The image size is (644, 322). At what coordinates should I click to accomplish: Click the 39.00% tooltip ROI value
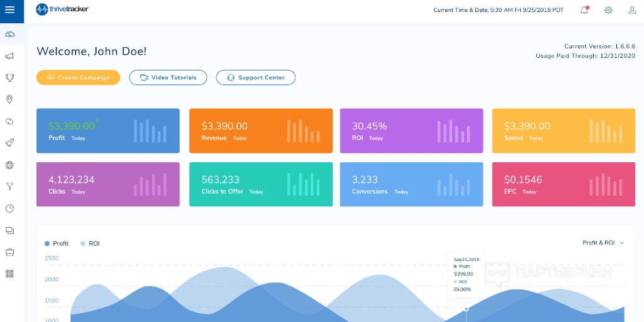462,289
